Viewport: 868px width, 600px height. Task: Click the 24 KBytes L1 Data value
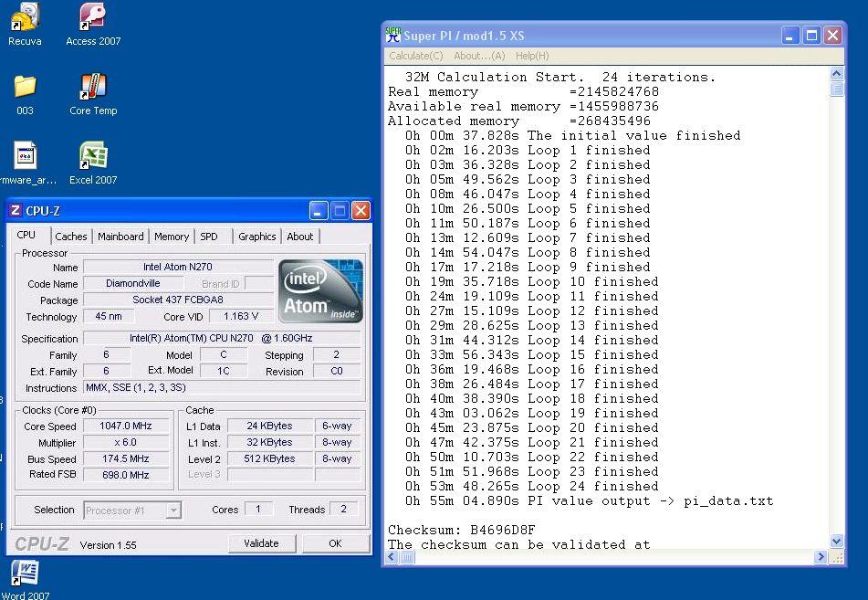pos(269,426)
